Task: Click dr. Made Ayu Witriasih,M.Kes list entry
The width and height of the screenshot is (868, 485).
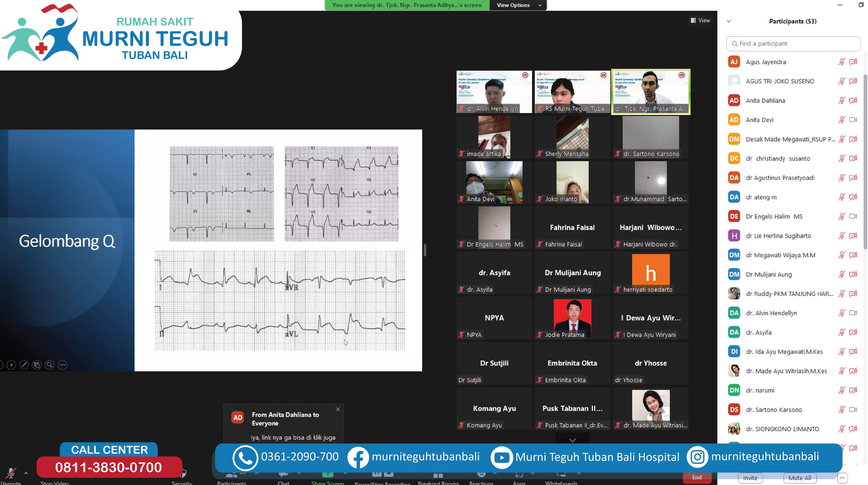Action: (x=793, y=371)
